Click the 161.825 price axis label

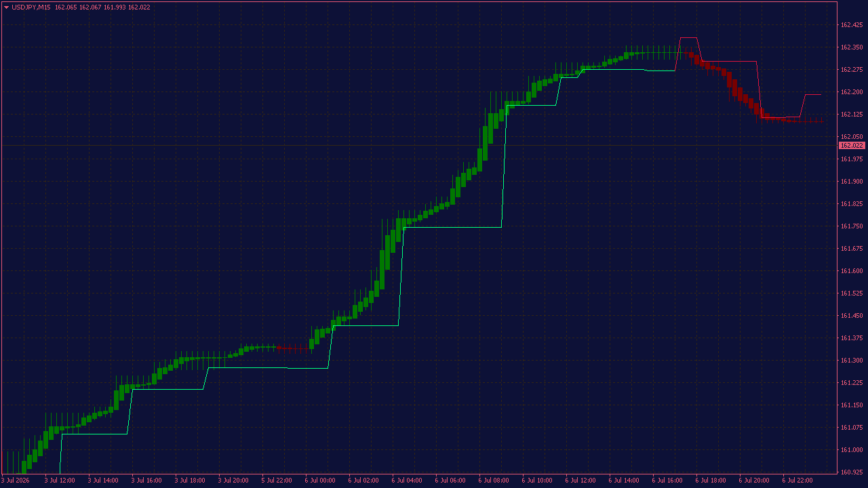852,204
